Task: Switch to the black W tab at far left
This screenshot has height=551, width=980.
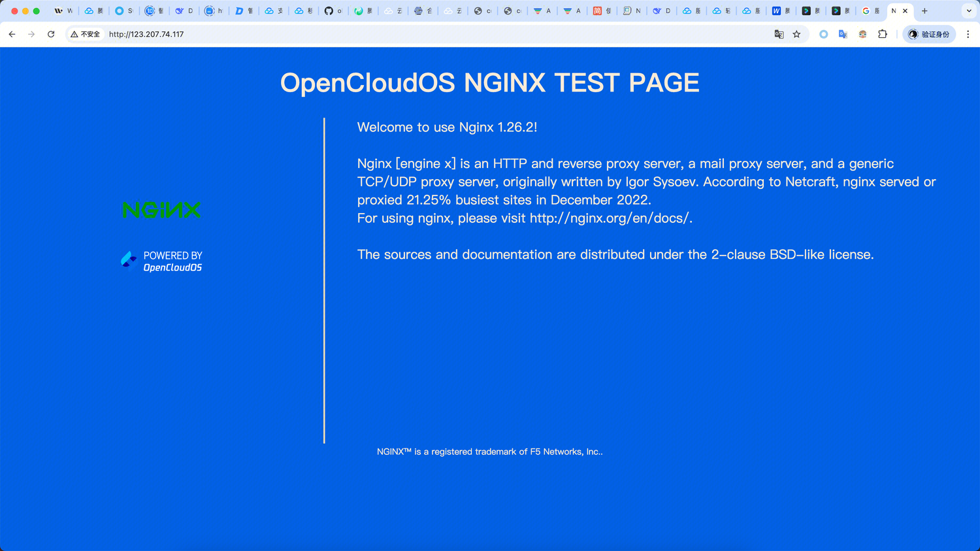Action: coord(63,11)
